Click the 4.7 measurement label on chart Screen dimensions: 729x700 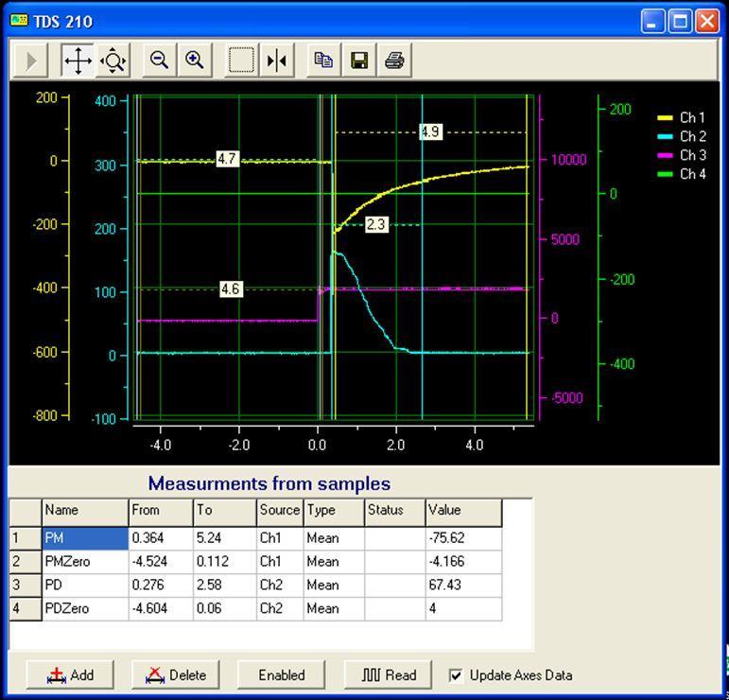pos(228,159)
